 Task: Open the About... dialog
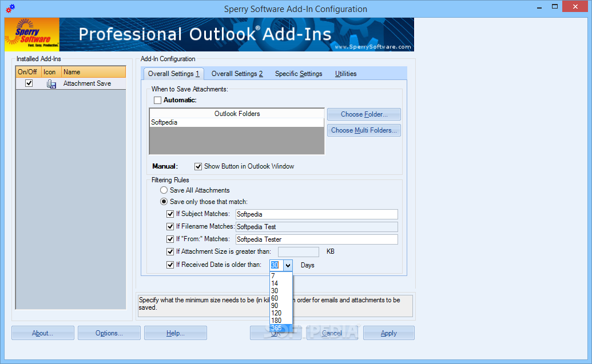click(43, 333)
